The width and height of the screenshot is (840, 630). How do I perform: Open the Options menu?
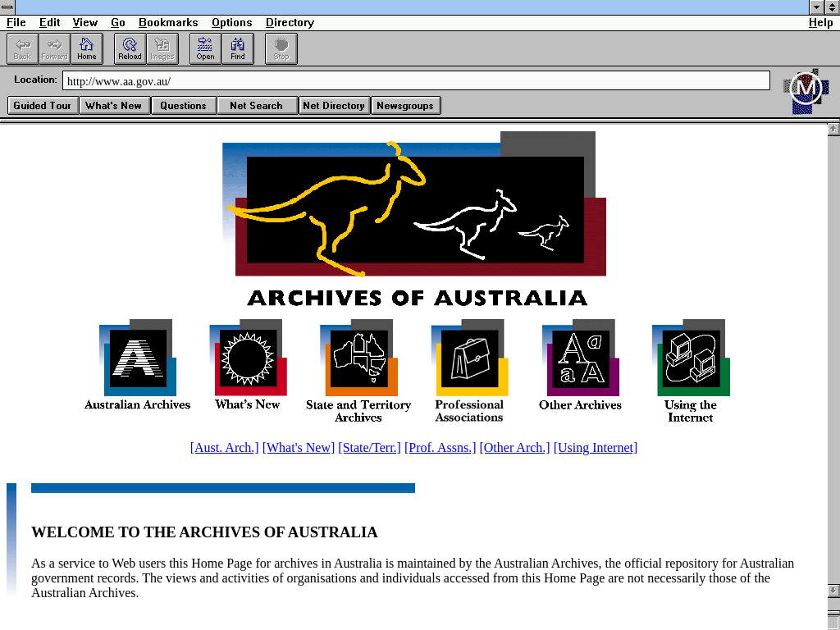[231, 23]
